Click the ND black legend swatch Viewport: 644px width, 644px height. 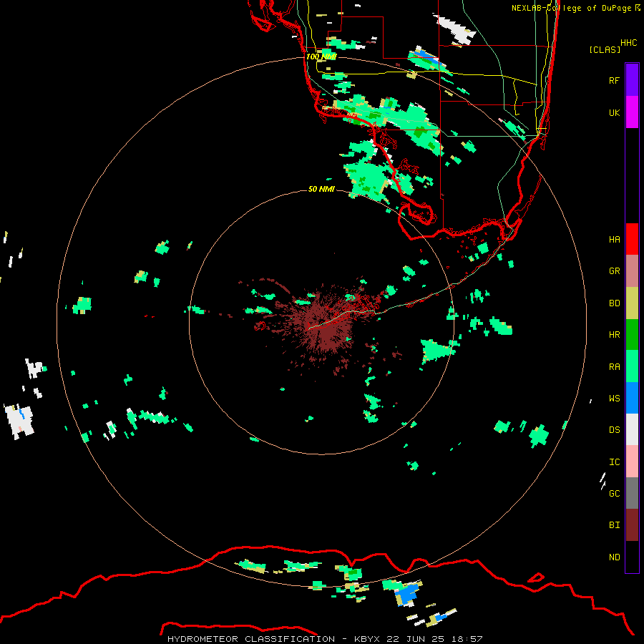pyautogui.click(x=632, y=557)
